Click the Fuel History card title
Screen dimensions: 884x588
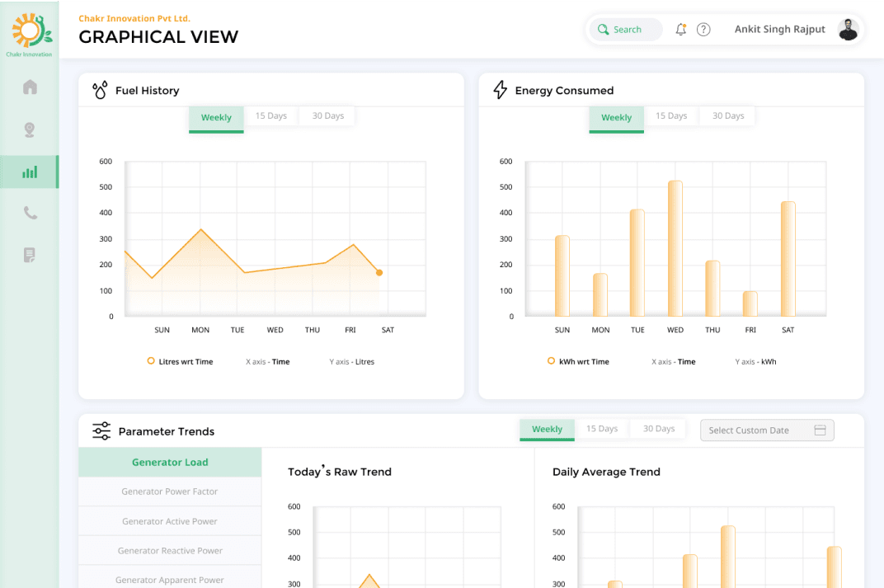click(x=147, y=90)
